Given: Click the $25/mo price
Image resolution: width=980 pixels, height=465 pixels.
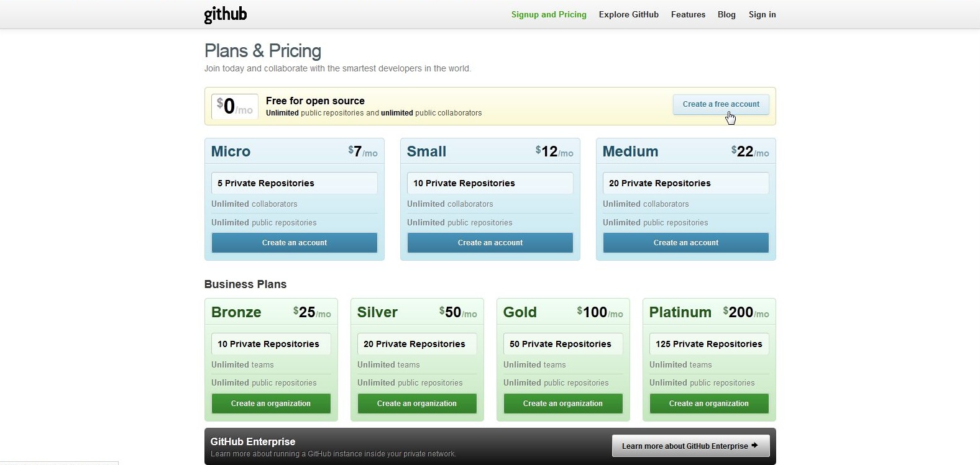Looking at the screenshot, I should pos(312,312).
